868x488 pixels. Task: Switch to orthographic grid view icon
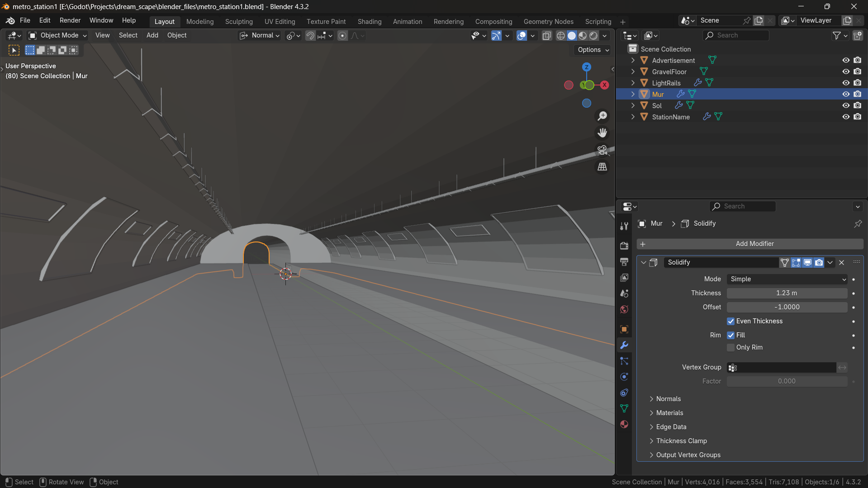[x=602, y=167]
